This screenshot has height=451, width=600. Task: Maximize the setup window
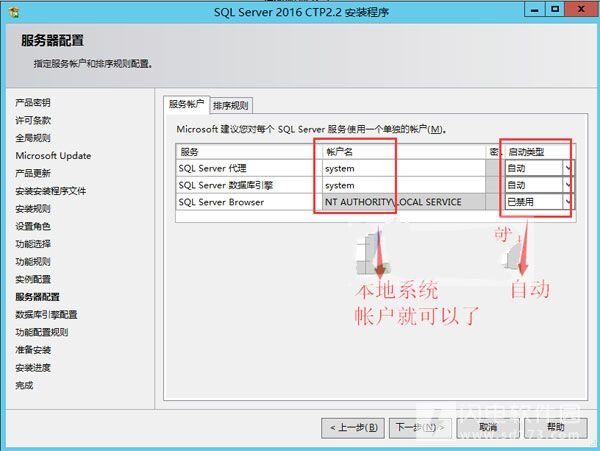[555, 10]
